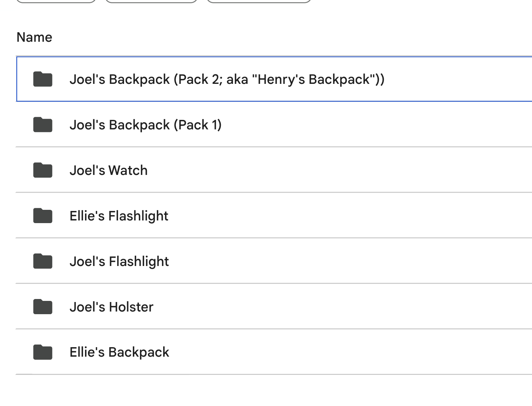Select the "Henry's Backpack" Pack 2 folder name

coord(227,79)
